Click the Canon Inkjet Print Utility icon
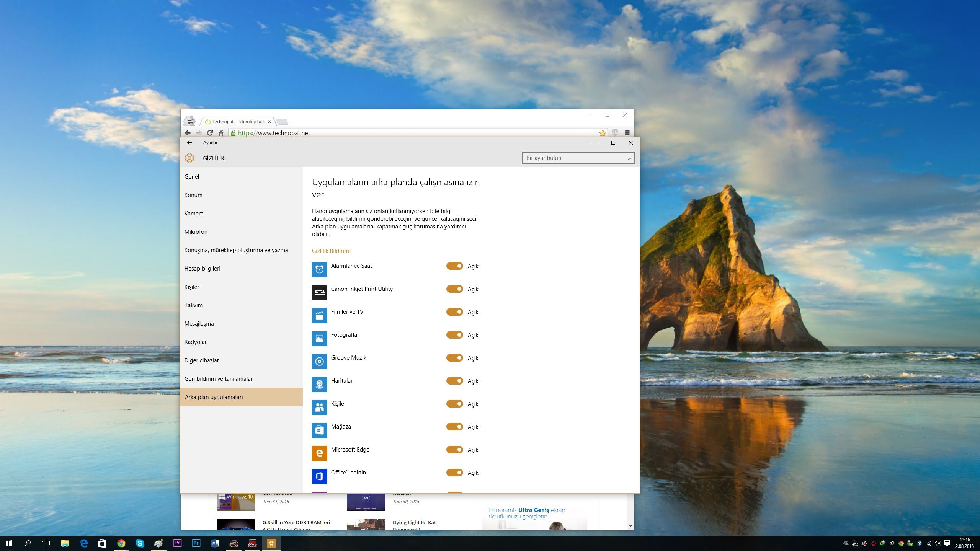The width and height of the screenshot is (980, 551). (319, 293)
